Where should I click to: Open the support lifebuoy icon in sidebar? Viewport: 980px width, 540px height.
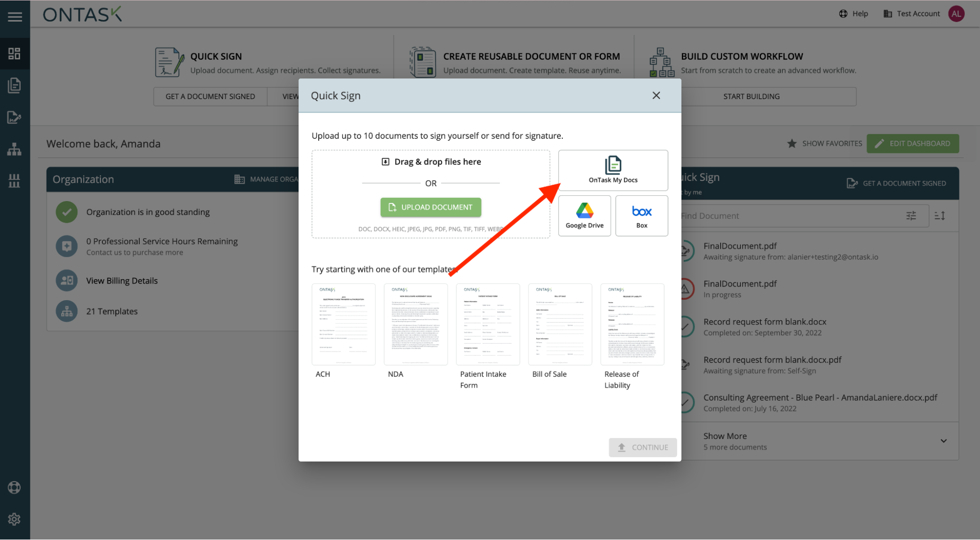point(14,488)
